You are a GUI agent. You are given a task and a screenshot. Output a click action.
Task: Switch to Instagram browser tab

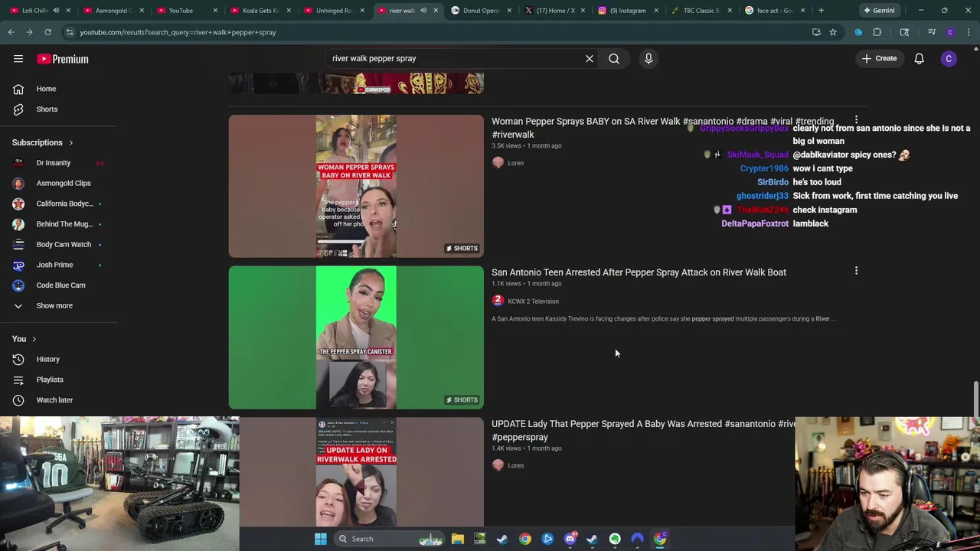pos(627,10)
